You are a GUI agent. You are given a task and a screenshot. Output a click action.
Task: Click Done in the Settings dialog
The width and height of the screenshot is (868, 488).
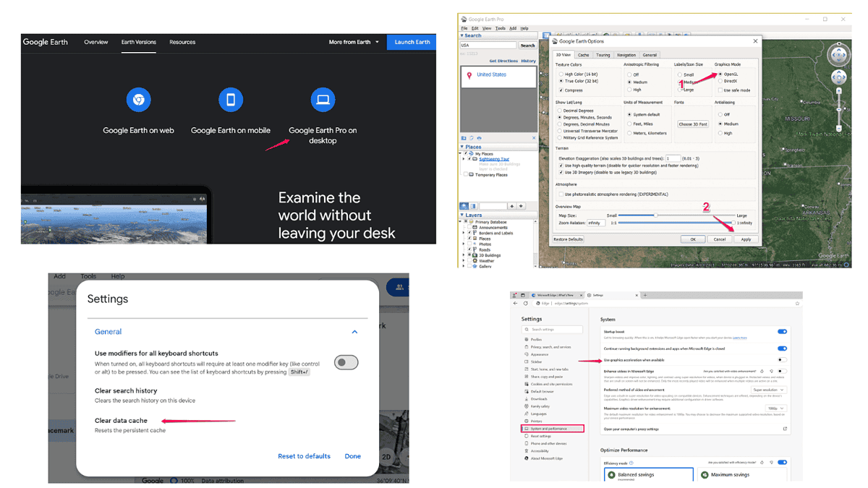(x=353, y=456)
